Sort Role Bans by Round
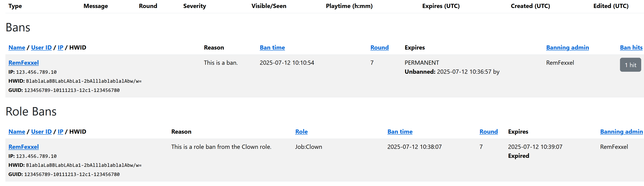Viewport: 644px width, 186px height. coord(488,132)
